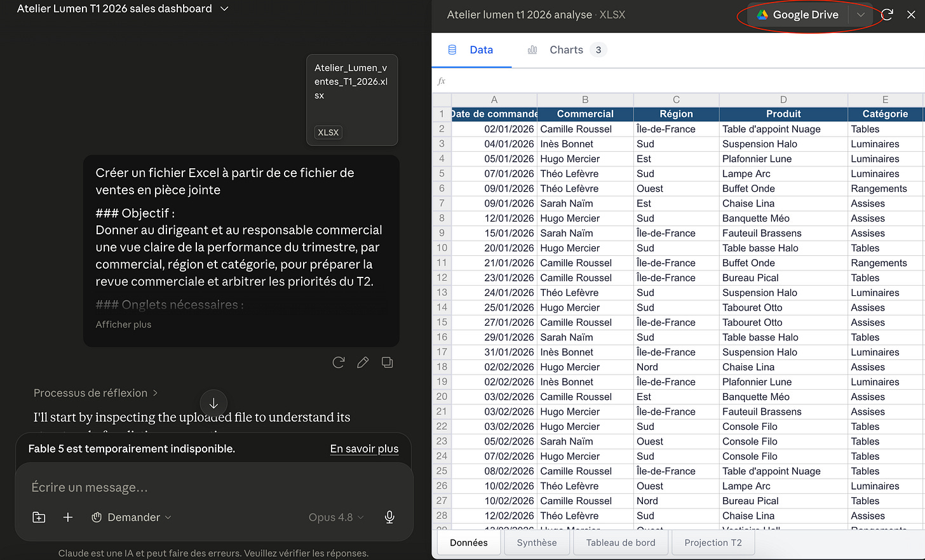Select column C header

point(677,100)
